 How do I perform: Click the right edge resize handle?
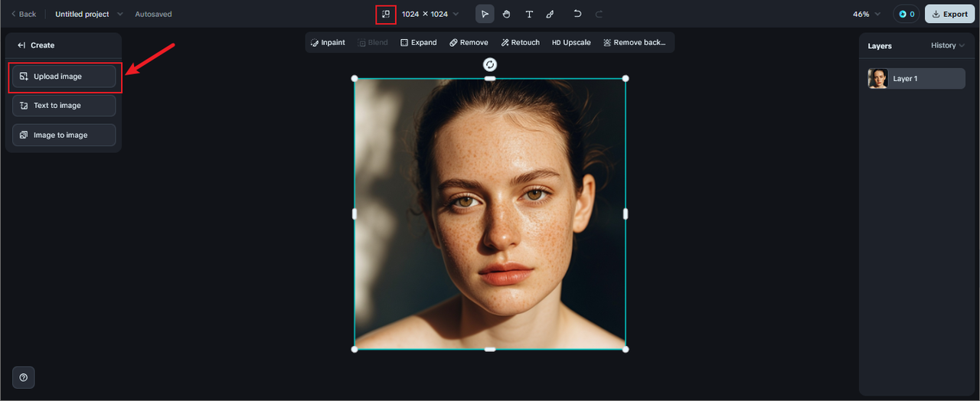click(x=626, y=214)
